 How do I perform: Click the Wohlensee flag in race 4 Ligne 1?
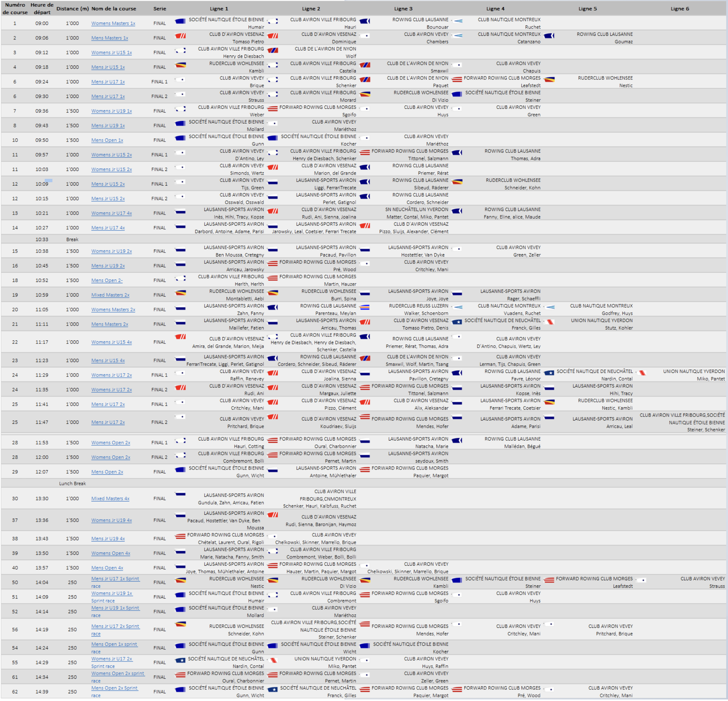point(180,65)
